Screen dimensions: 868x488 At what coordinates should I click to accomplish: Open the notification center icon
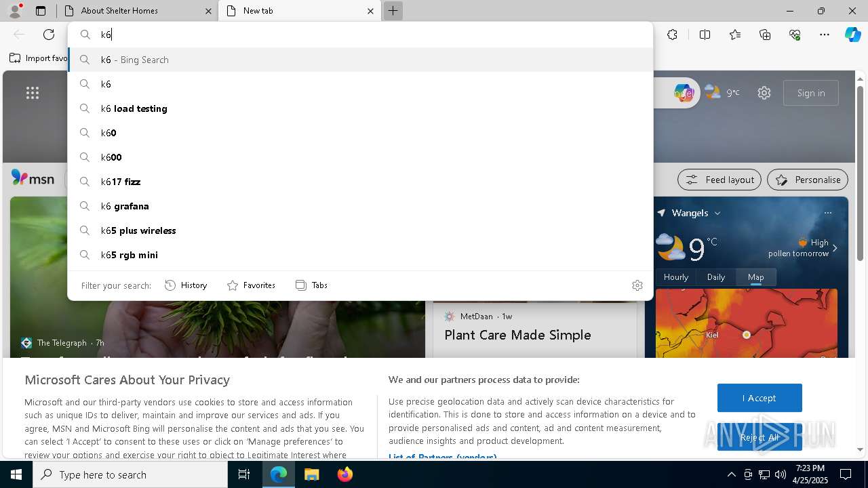click(x=846, y=474)
